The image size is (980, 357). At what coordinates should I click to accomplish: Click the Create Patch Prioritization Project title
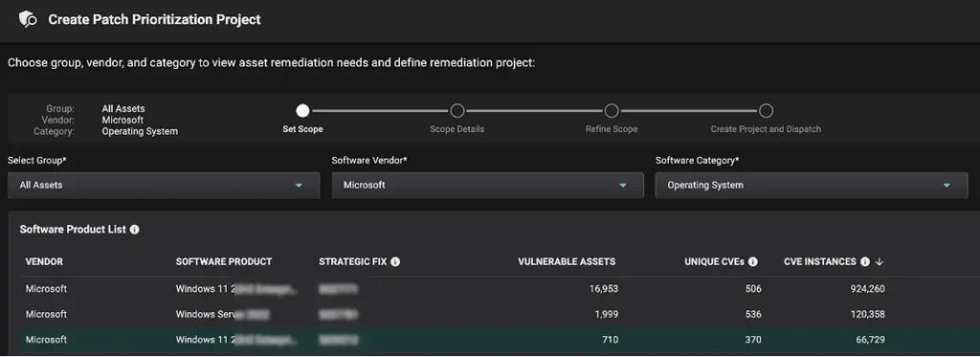[154, 20]
